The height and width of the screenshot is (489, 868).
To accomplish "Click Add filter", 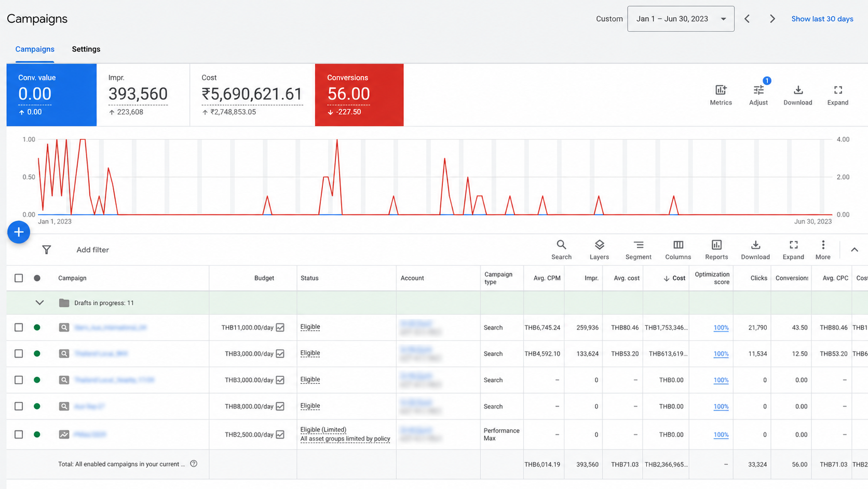I will pos(92,250).
